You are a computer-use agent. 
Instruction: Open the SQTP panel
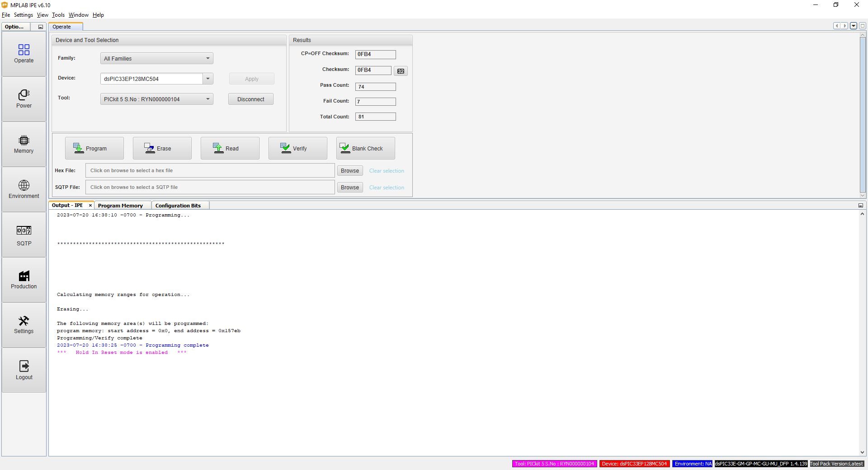(x=24, y=235)
